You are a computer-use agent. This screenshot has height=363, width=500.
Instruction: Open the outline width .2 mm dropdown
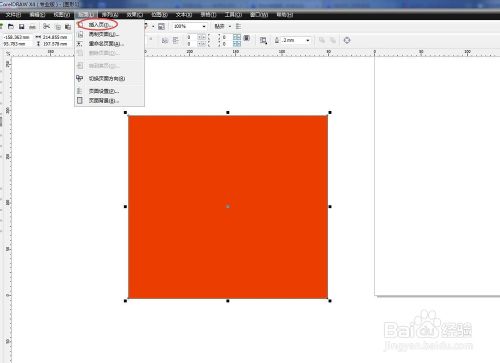[x=308, y=40]
